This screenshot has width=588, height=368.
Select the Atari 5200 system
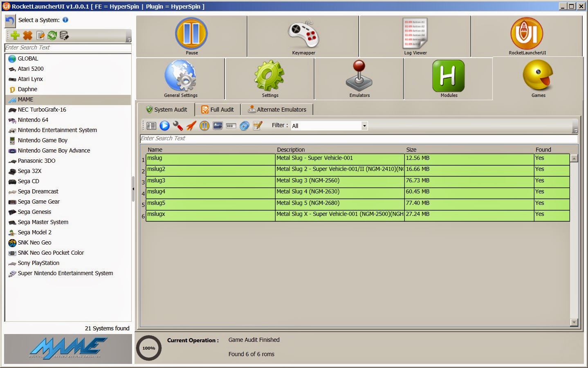point(68,69)
